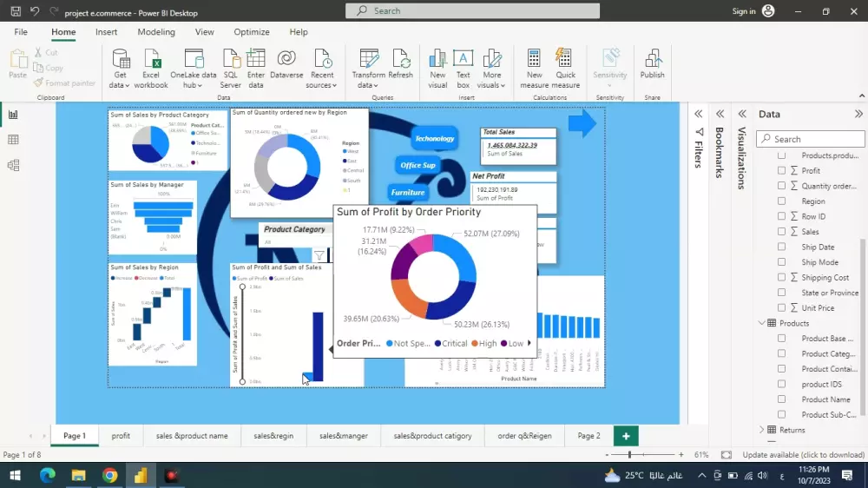Switch to Table view icon
The height and width of the screenshot is (488, 868).
click(x=13, y=140)
